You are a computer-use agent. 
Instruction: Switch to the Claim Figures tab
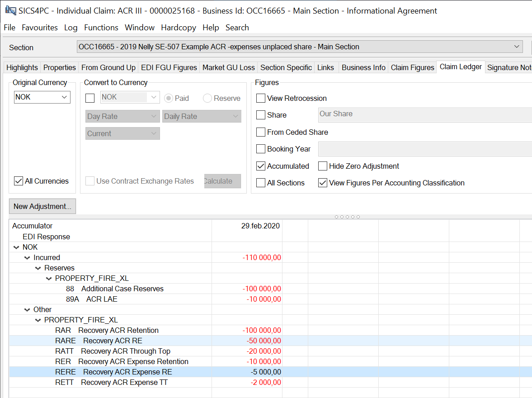[412, 67]
